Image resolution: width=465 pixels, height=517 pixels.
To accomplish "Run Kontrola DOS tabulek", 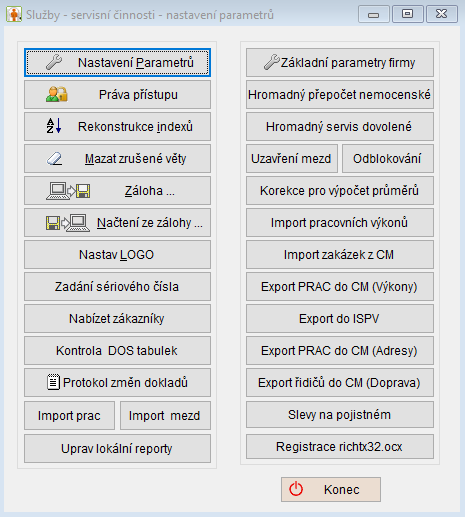I will (x=117, y=351).
